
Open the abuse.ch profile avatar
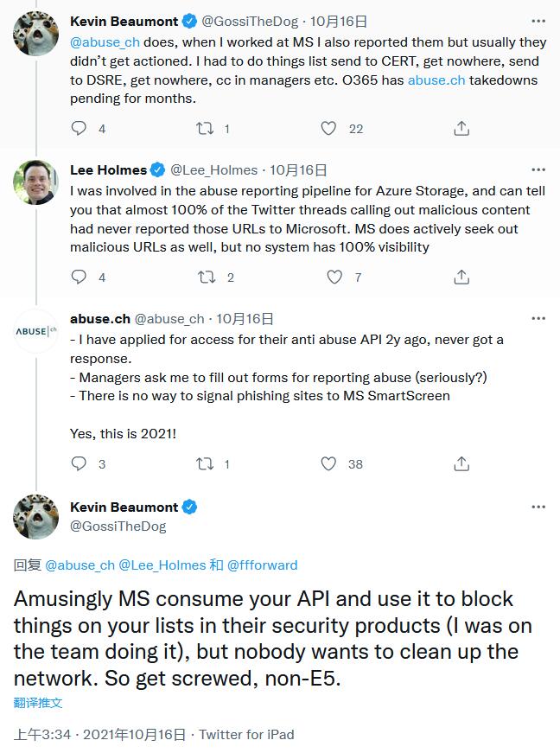pyautogui.click(x=36, y=331)
